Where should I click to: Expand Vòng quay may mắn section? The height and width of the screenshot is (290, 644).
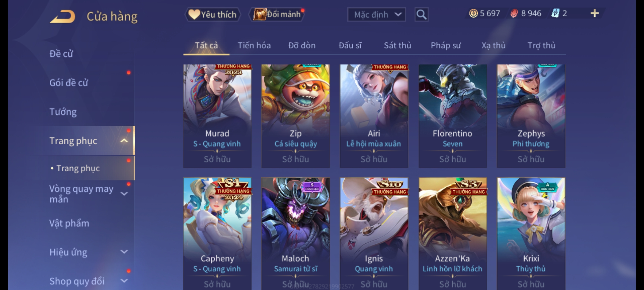point(124,194)
